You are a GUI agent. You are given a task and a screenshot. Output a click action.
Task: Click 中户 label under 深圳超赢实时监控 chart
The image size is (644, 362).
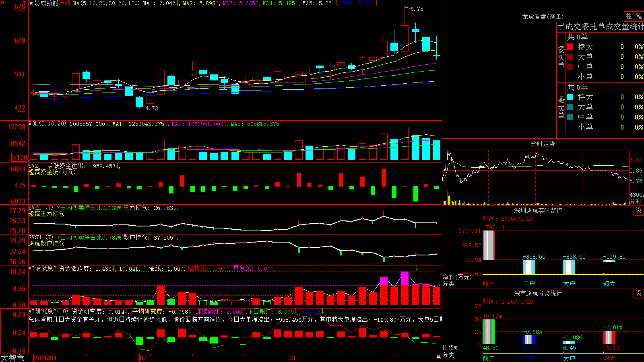coord(529,284)
